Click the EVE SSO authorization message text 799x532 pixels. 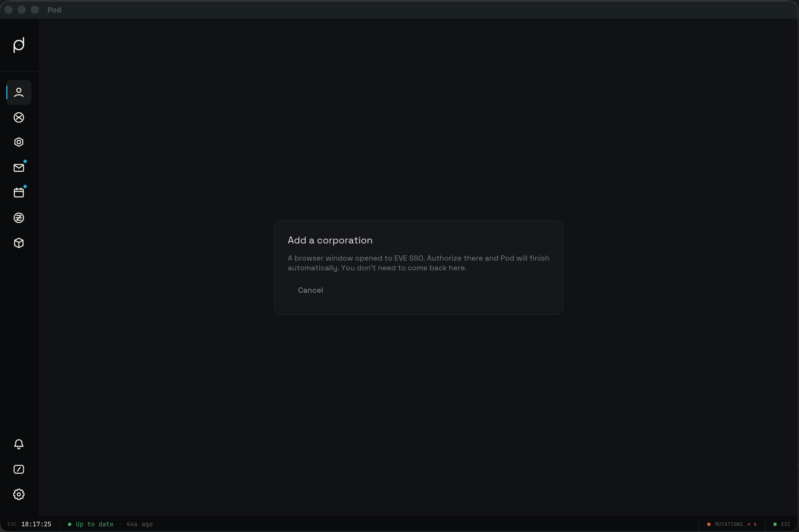[x=418, y=263]
